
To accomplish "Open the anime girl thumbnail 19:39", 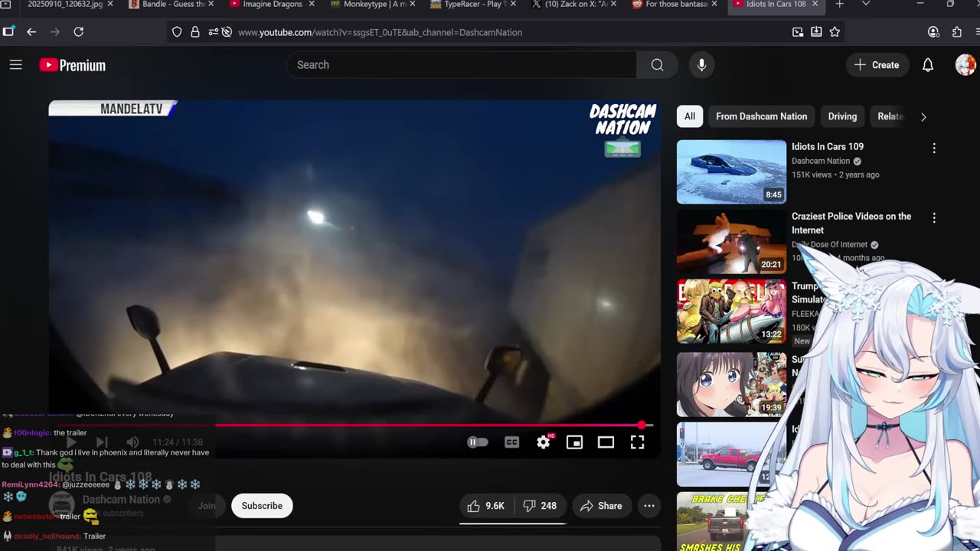I will [731, 383].
